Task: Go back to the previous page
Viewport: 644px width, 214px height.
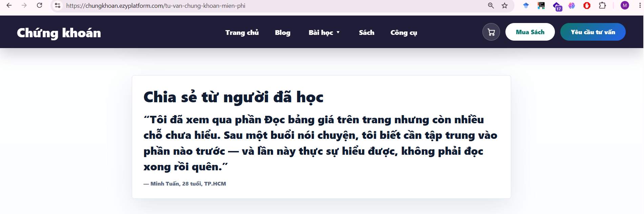Action: (9, 5)
